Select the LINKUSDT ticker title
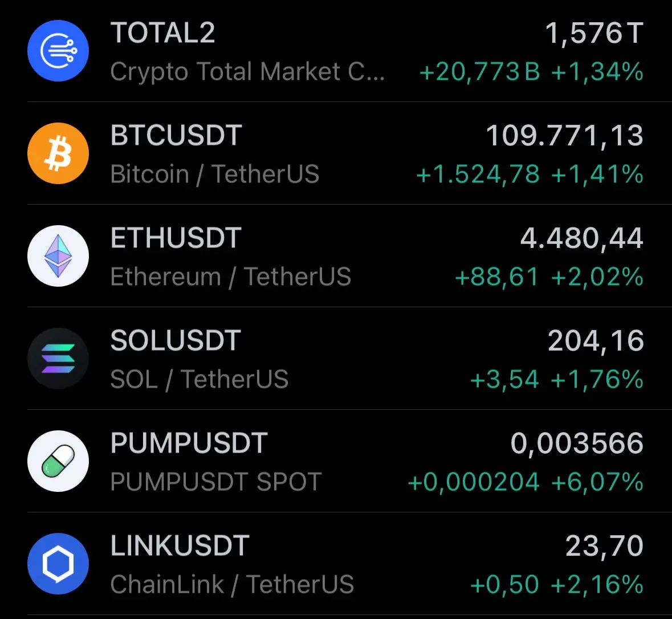This screenshot has height=619, width=672. (x=180, y=545)
